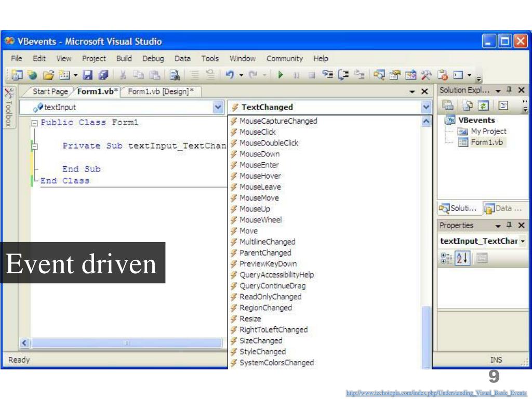Click the Add New Item toolbar icon
The image size is (532, 399).
click(64, 75)
